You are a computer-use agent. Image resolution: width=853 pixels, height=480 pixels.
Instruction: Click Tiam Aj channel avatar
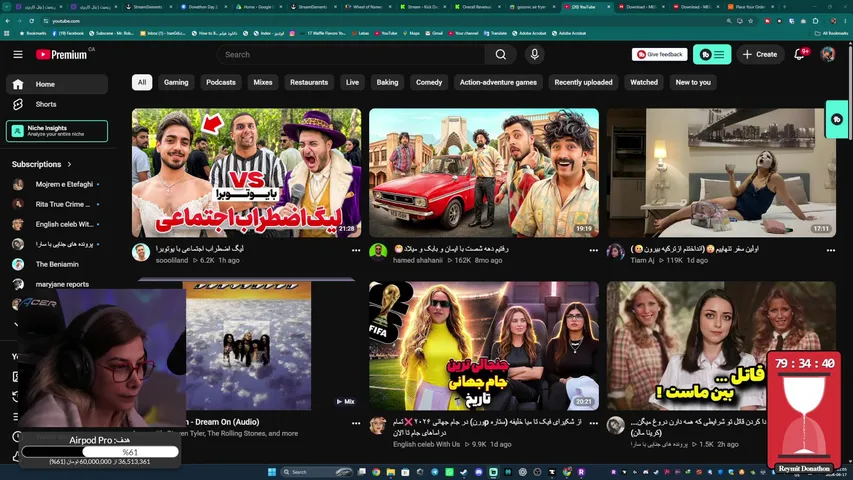click(x=615, y=253)
